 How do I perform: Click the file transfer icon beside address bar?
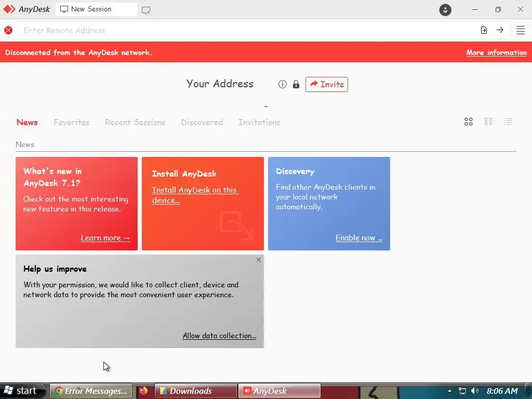point(484,30)
